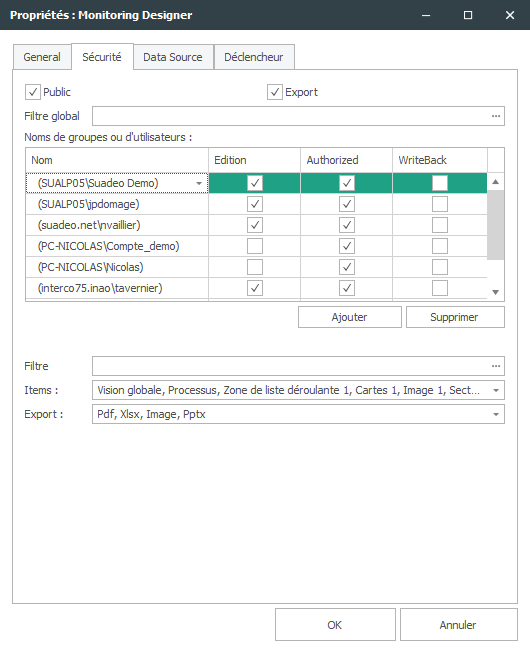Viewport: 530px width, 653px height.
Task: Toggle the Export checkbox
Action: click(x=275, y=92)
